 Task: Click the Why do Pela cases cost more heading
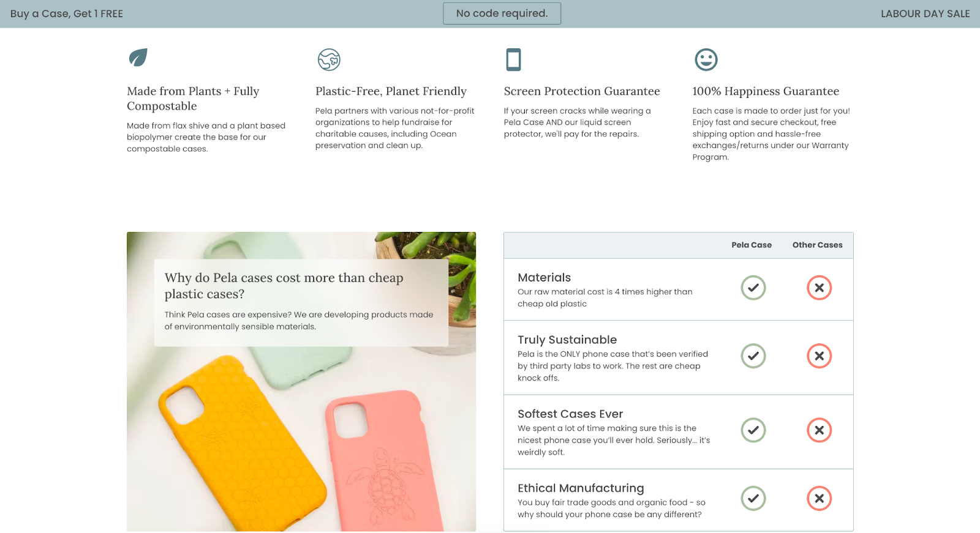[x=284, y=286]
